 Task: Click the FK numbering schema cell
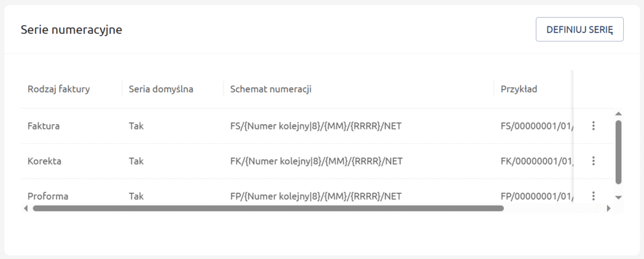[316, 161]
